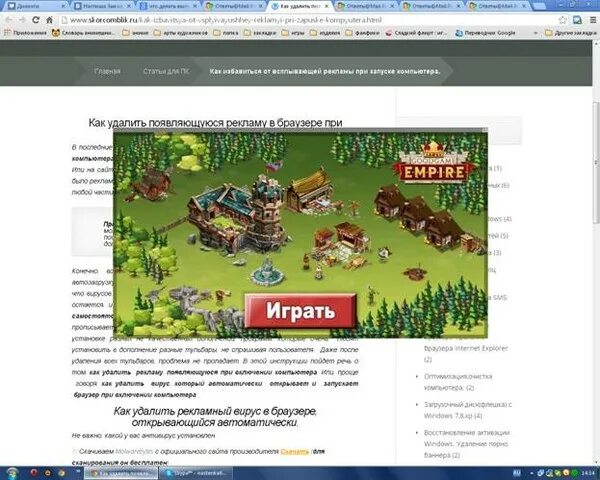Viewport: 600px width, 480px height.
Task: Open the игры bookmarks folder
Action: coord(293,33)
